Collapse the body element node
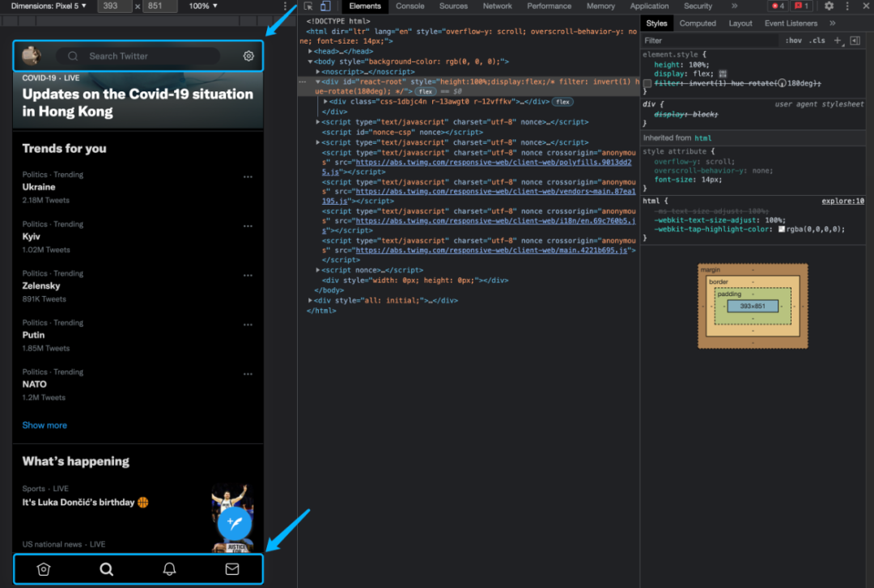This screenshot has height=588, width=874. (x=311, y=61)
